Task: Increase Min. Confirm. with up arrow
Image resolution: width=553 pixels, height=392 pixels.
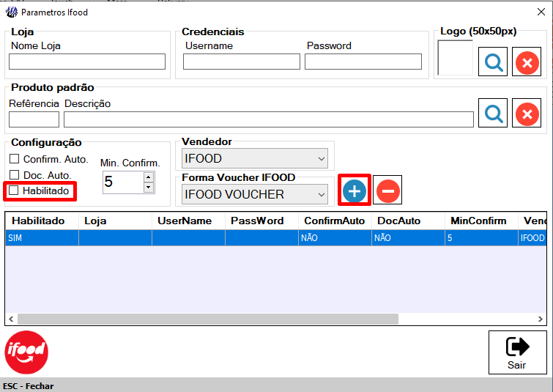Action: click(x=149, y=177)
